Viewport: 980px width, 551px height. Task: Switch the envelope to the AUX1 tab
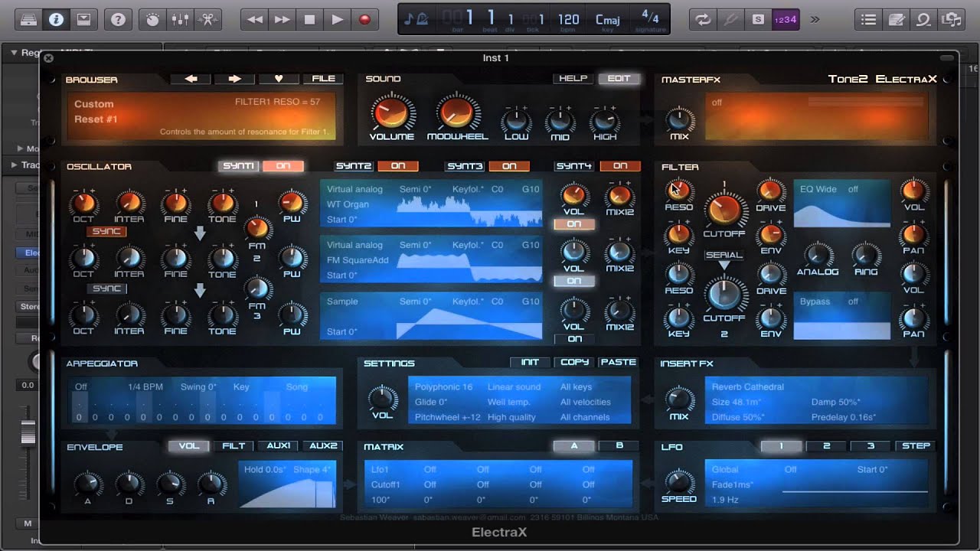[x=279, y=445]
